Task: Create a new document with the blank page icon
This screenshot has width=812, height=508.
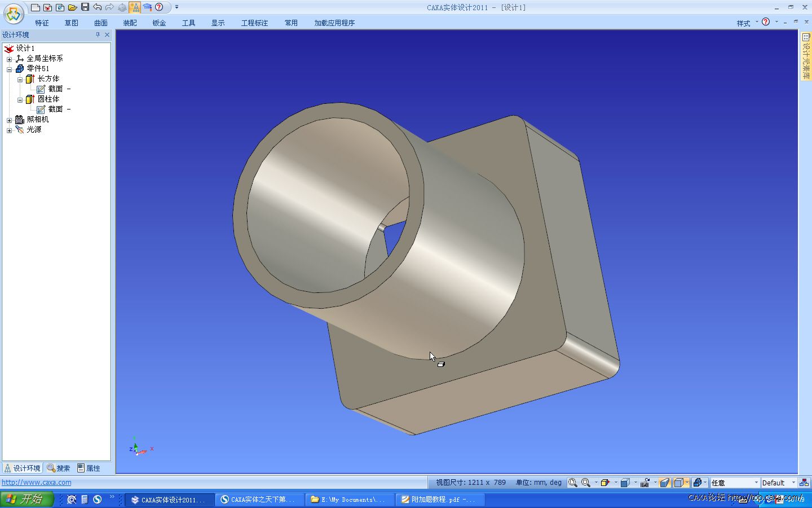Action: pos(36,7)
